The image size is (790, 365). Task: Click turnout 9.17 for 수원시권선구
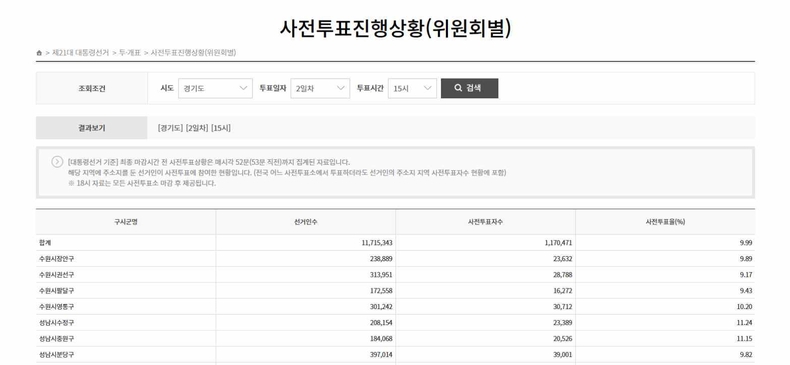tap(746, 275)
